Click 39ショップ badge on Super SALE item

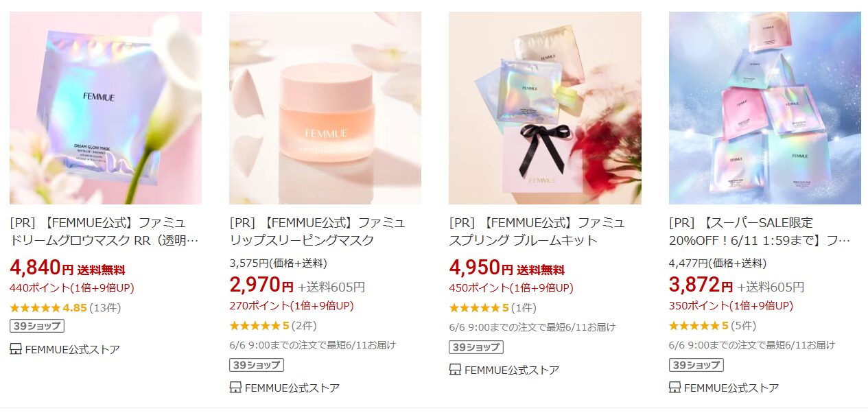(x=696, y=365)
